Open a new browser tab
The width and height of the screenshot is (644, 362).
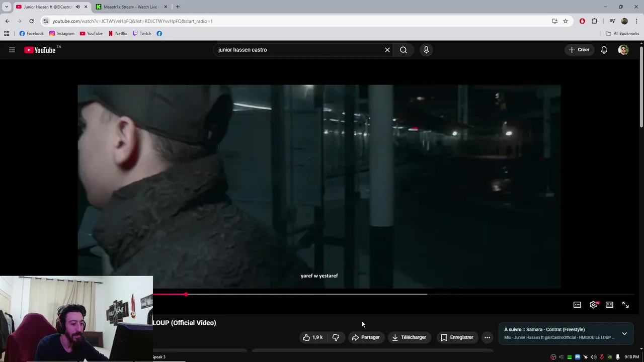pyautogui.click(x=178, y=7)
